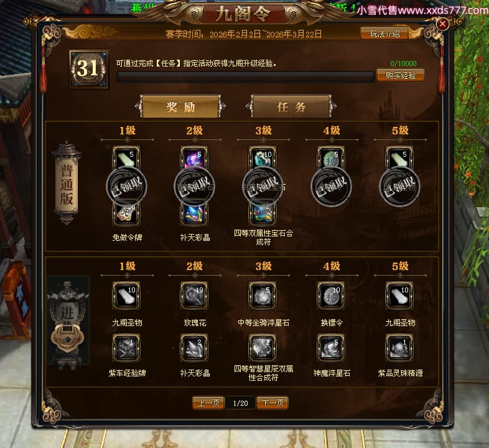Switch to the 任务 tab

point(291,106)
